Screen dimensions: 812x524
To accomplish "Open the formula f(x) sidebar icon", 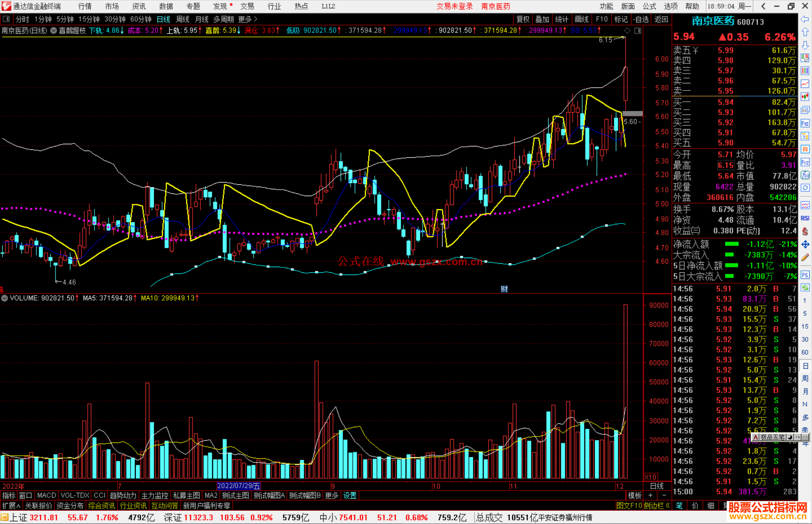I will pos(805,175).
